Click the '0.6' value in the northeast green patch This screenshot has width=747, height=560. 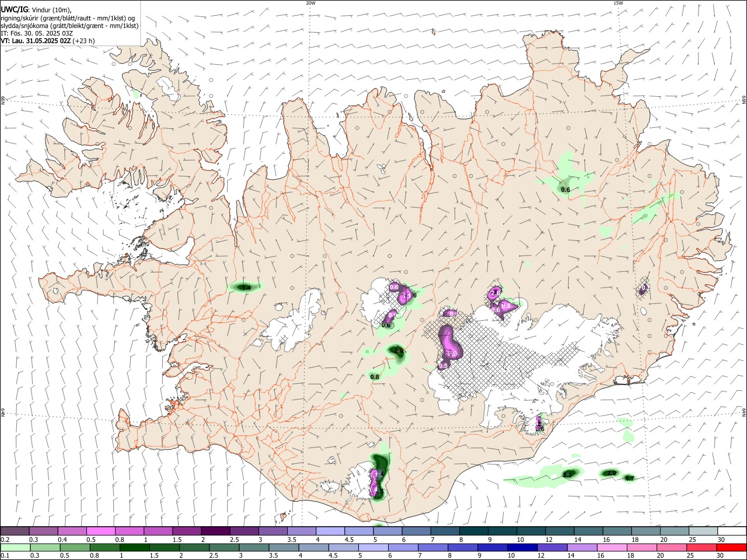point(565,190)
